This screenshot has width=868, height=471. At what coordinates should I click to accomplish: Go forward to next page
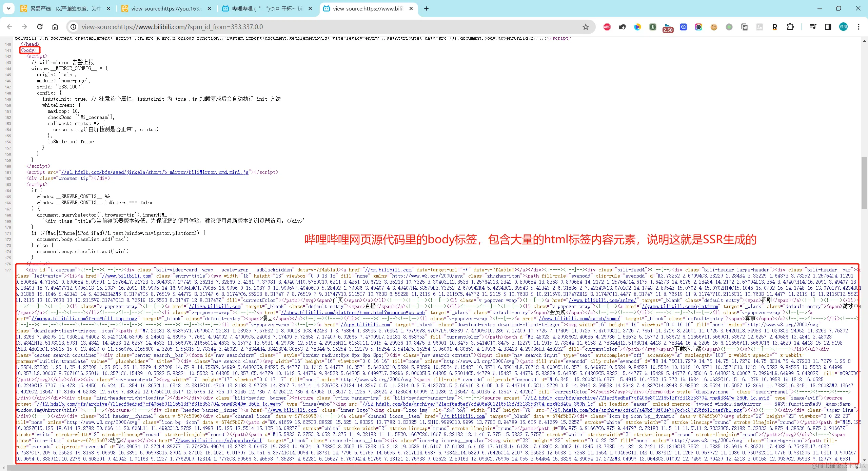pyautogui.click(x=24, y=27)
